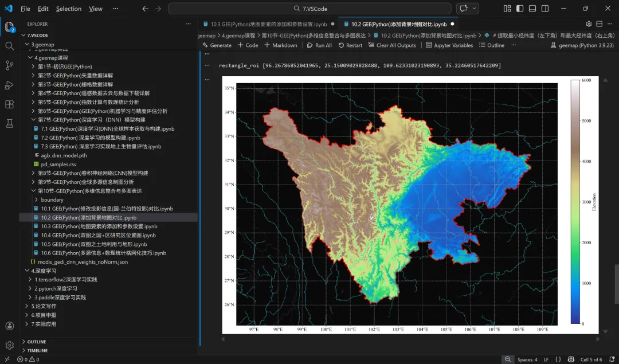The image size is (619, 364).
Task: Open the Run and Debug view
Action: (x=10, y=85)
